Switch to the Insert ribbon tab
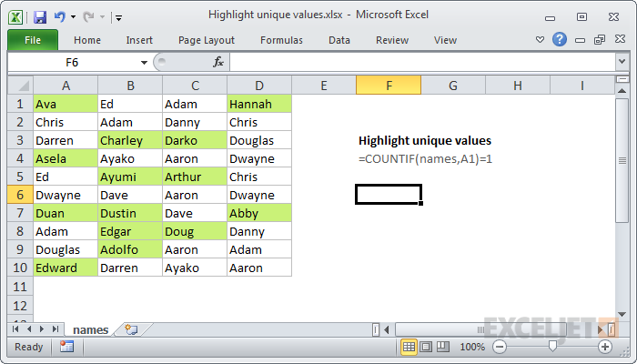The height and width of the screenshot is (364, 637). (139, 40)
